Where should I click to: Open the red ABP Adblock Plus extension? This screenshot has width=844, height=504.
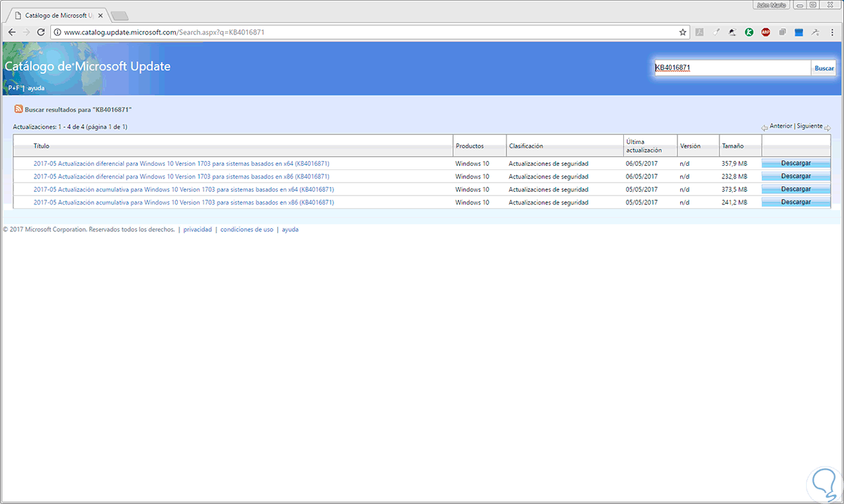click(x=766, y=32)
